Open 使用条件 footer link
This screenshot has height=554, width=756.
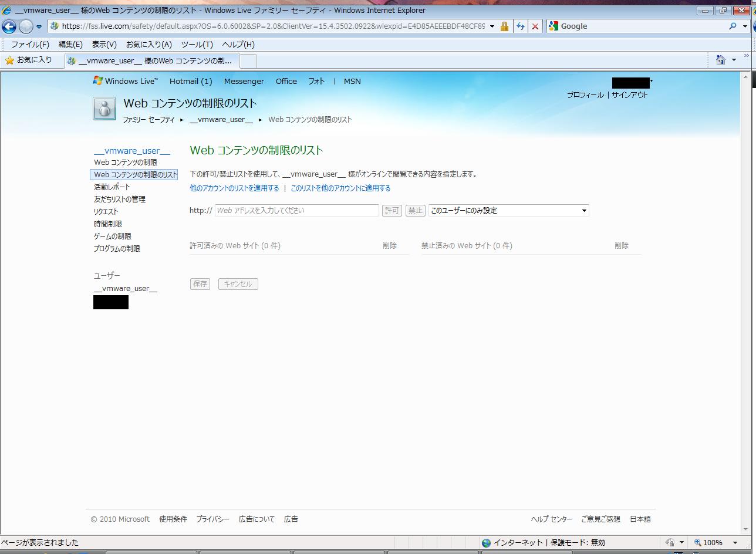(173, 519)
